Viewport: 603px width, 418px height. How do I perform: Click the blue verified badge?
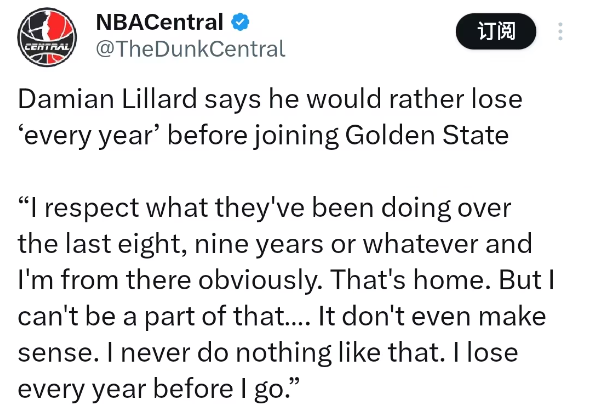coord(240,22)
